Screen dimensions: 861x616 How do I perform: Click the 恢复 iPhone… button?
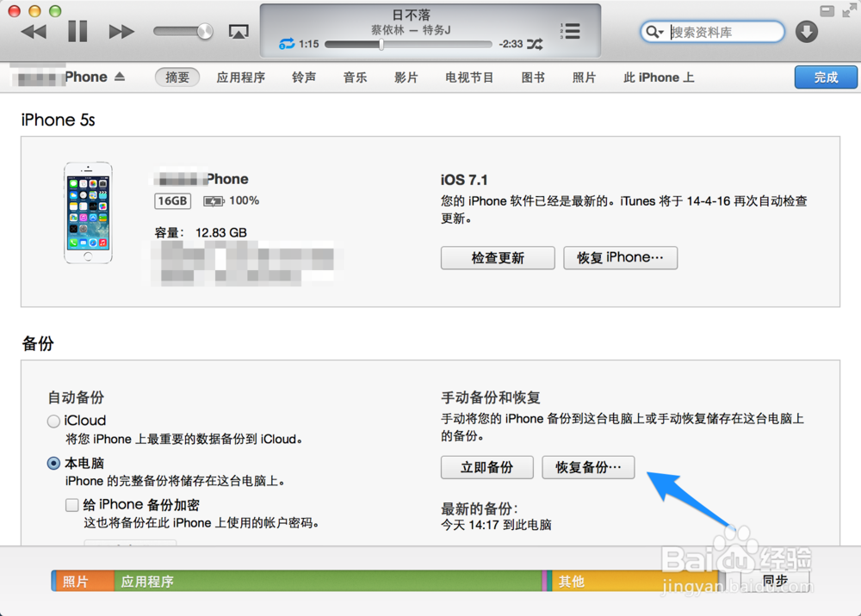pos(621,258)
